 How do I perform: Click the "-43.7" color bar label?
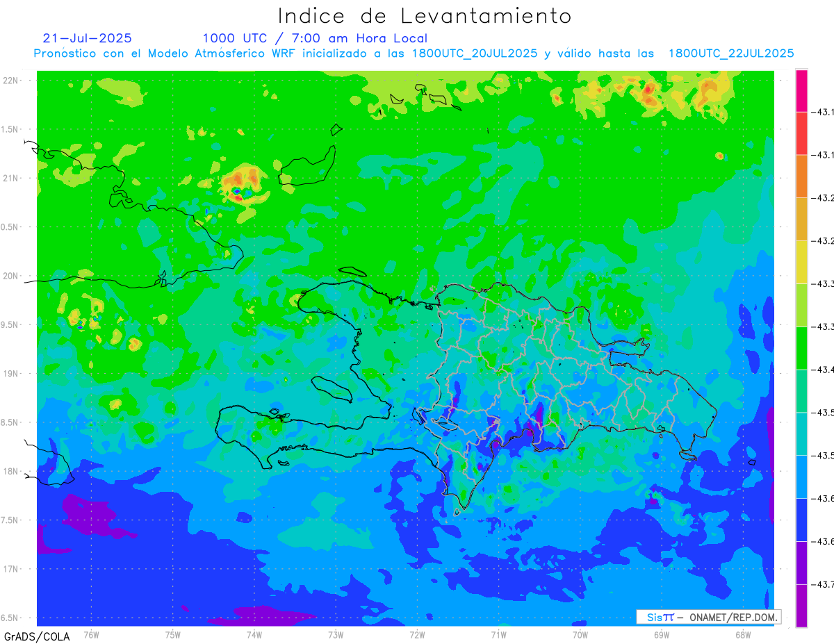(824, 584)
